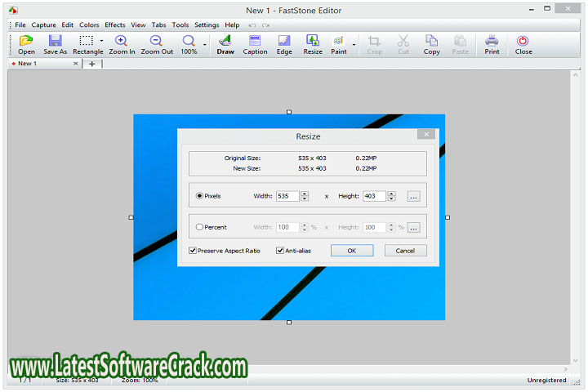Click the Cut scissors icon

(403, 45)
